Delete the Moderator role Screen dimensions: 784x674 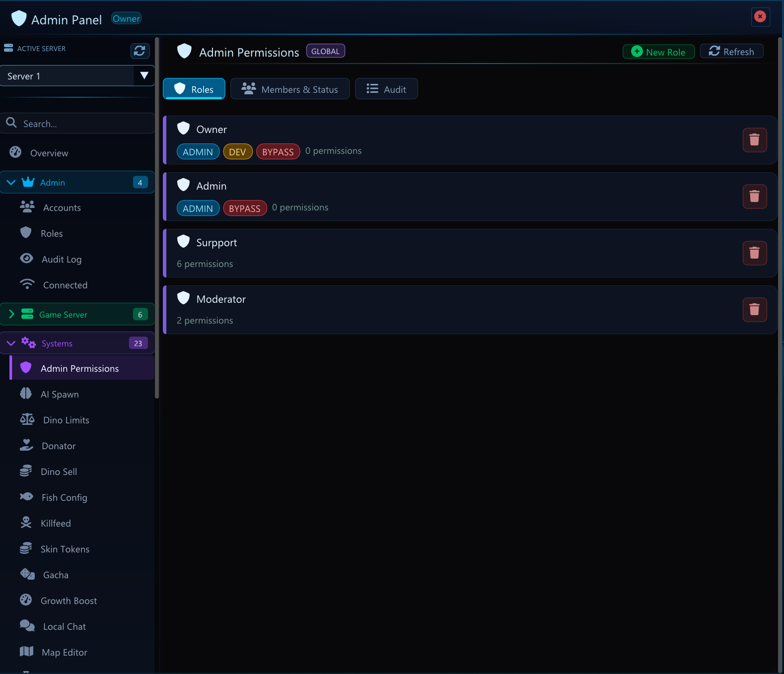(755, 310)
